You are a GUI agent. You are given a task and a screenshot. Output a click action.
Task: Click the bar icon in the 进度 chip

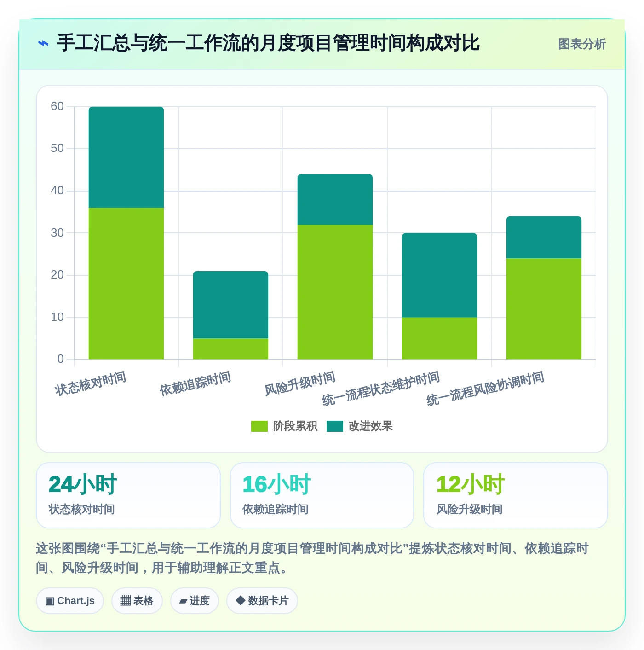[183, 601]
